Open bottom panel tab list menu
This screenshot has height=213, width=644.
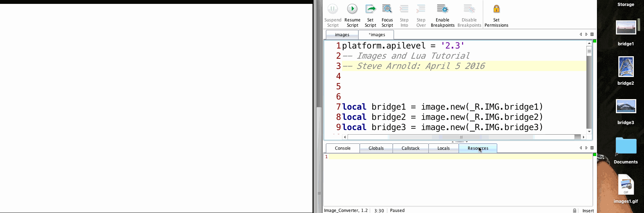coord(592,148)
